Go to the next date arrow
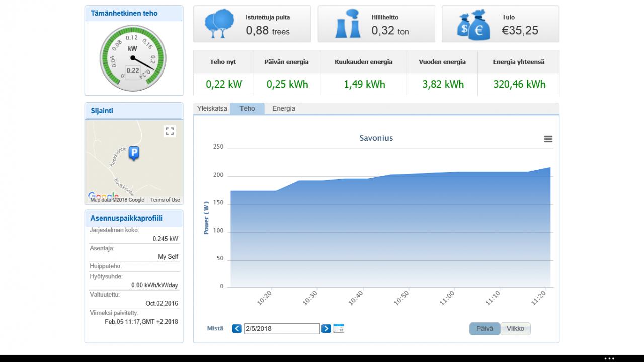 pyautogui.click(x=326, y=329)
